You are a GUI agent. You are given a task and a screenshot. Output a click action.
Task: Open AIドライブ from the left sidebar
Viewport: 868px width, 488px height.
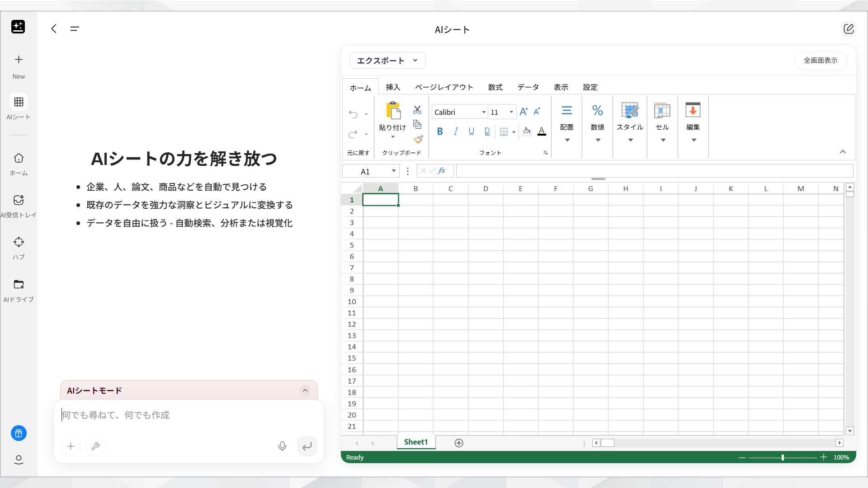(19, 284)
